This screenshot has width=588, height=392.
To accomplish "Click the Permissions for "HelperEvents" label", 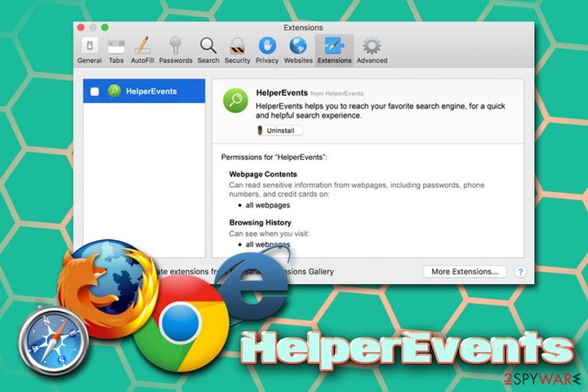I will tap(274, 157).
